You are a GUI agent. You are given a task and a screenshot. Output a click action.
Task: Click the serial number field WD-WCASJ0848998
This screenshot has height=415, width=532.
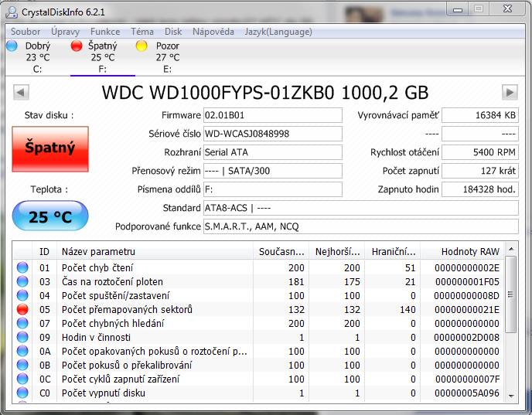273,134
